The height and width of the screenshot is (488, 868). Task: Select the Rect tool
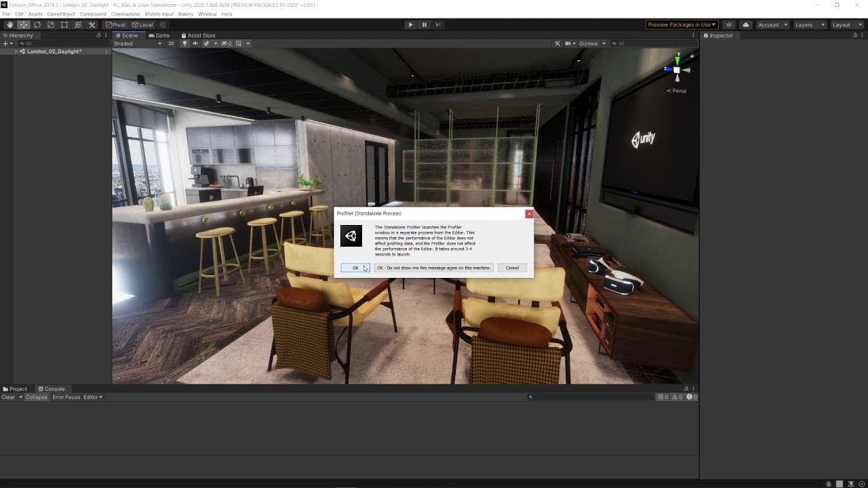pos(64,25)
